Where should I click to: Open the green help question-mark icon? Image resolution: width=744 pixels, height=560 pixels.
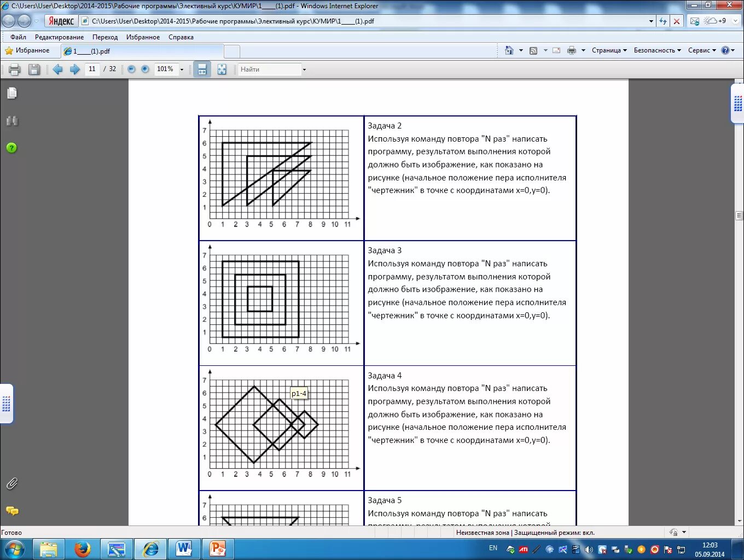[x=11, y=148]
